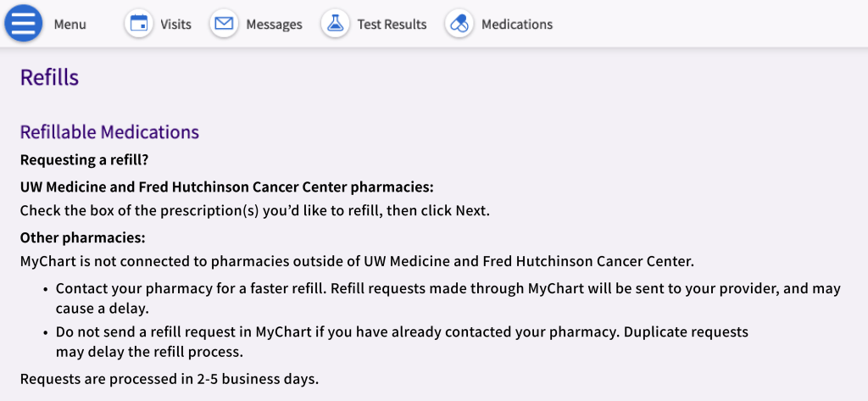Click the "MyChart is not connected" sentence
This screenshot has height=401, width=868.
[357, 261]
